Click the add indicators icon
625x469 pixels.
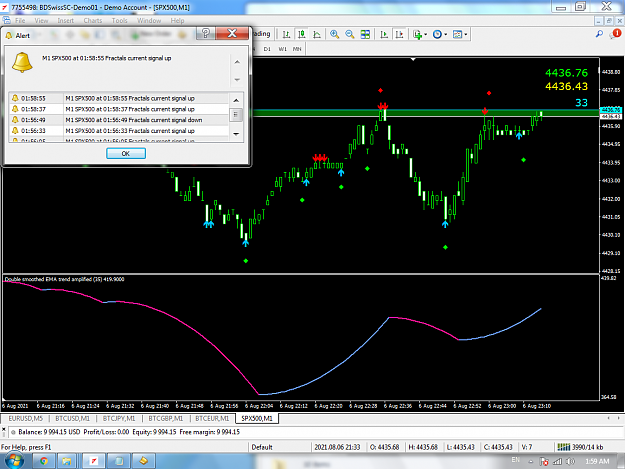(x=417, y=35)
